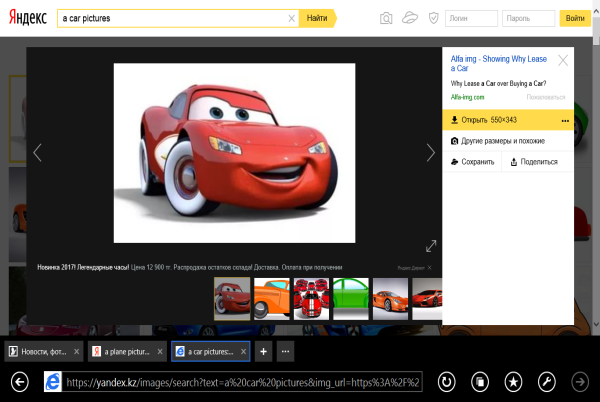Open page tools wrench icon
This screenshot has height=402, width=600.
coord(546,381)
